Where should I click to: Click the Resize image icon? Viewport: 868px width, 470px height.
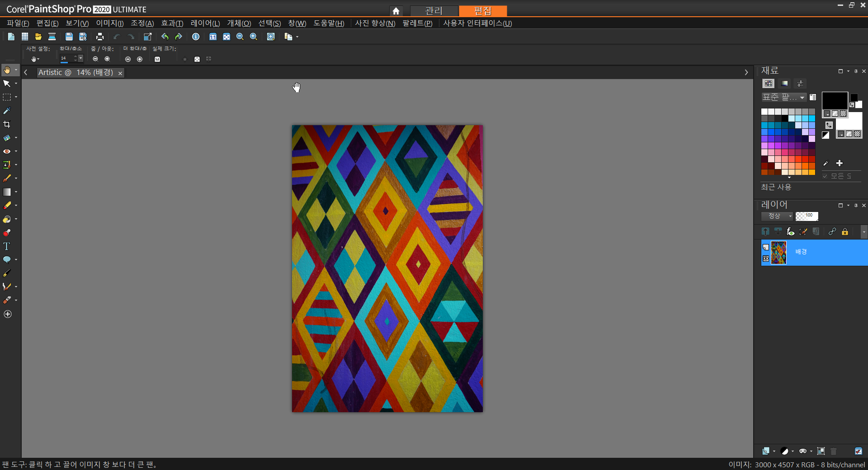coord(148,37)
